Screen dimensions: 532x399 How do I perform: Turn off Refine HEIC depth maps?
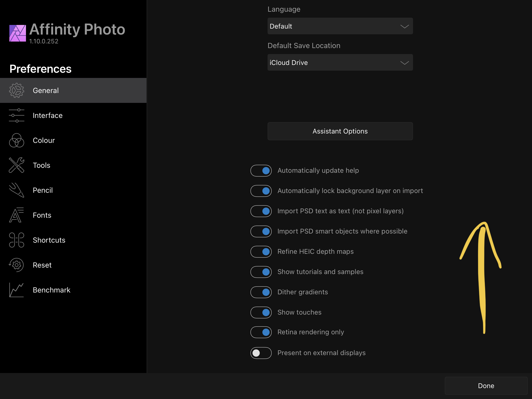(x=261, y=252)
